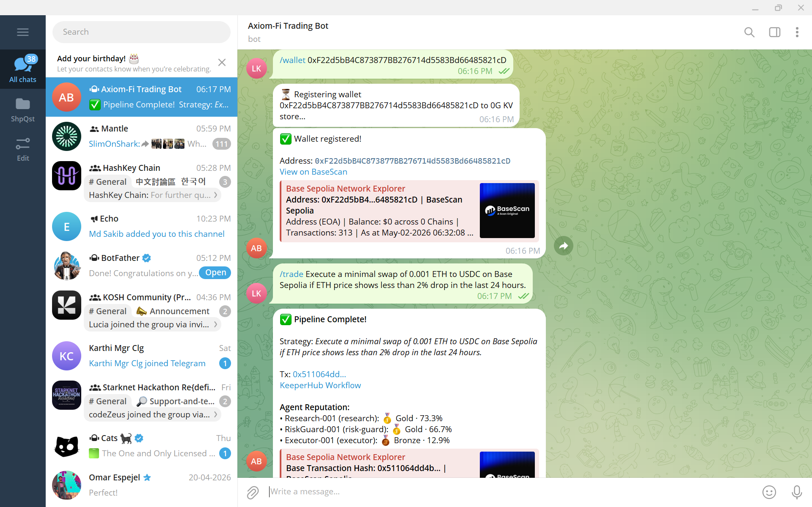Open the Add your birthday suggestion
The image size is (812, 507).
(x=134, y=63)
